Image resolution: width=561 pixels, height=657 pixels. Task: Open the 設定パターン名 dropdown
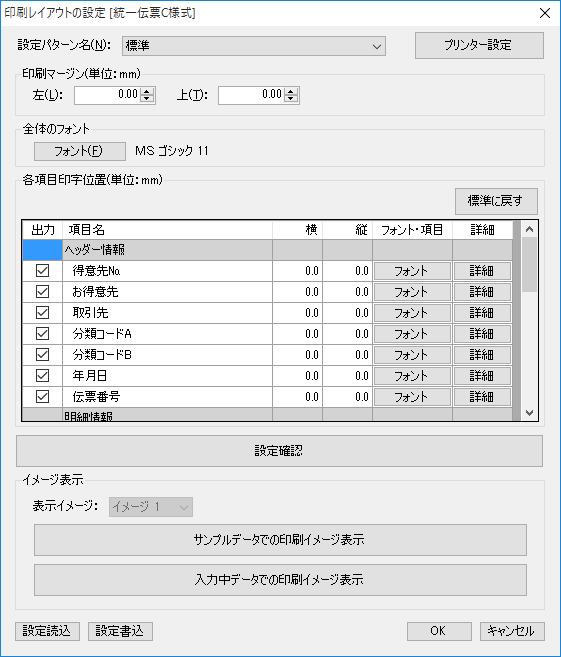(x=253, y=46)
